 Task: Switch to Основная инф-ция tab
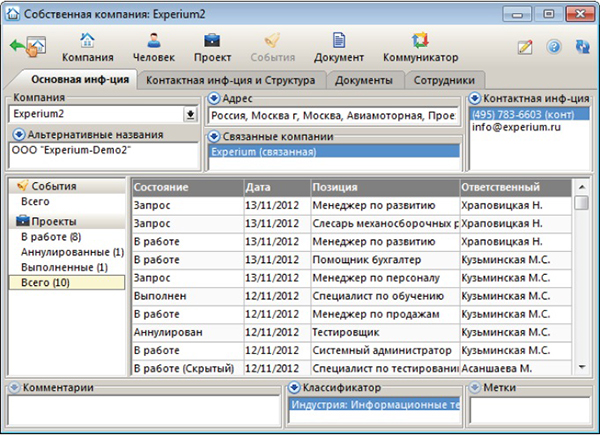point(80,80)
